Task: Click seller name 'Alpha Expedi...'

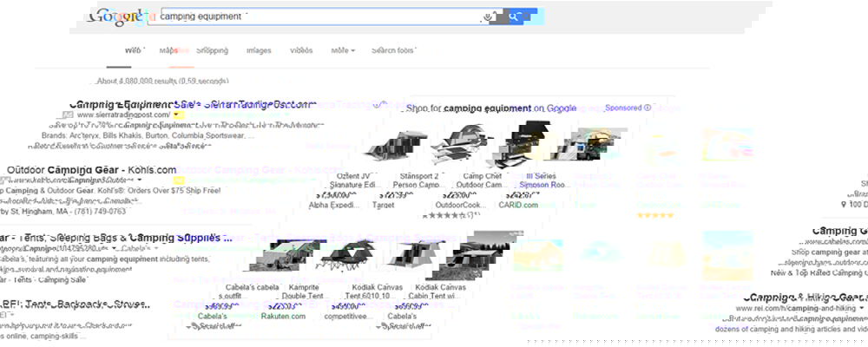Action: 334,205
